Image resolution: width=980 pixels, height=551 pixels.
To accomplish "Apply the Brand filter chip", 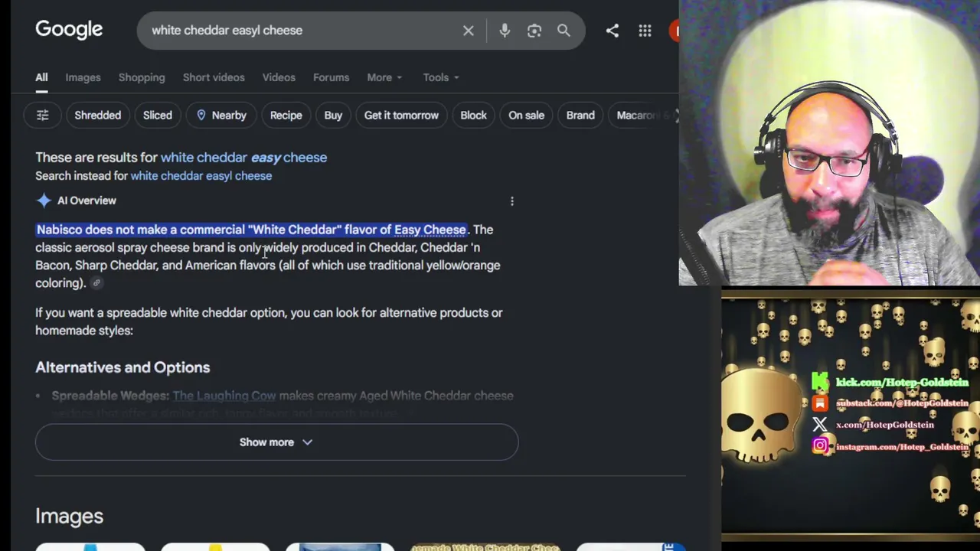I will tap(580, 116).
